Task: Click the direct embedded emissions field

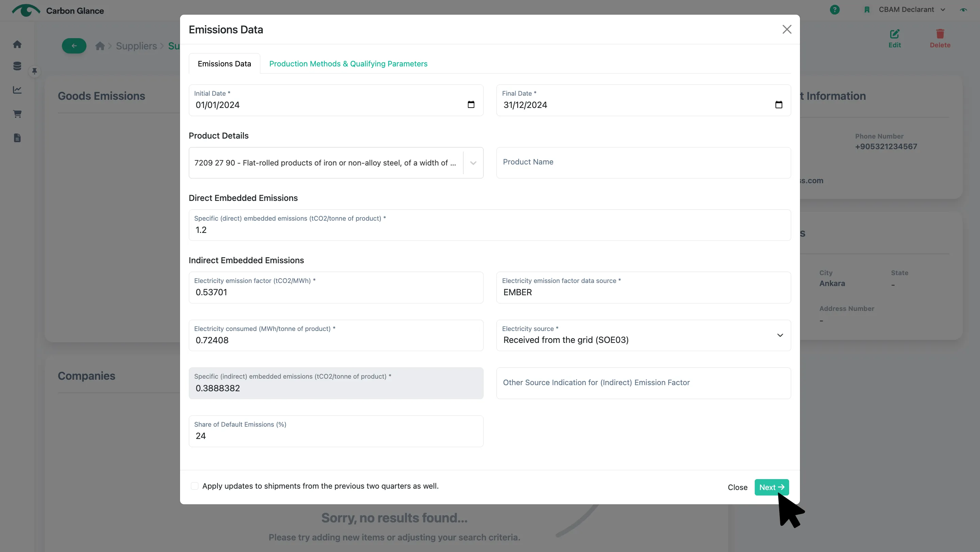Action: tap(490, 225)
